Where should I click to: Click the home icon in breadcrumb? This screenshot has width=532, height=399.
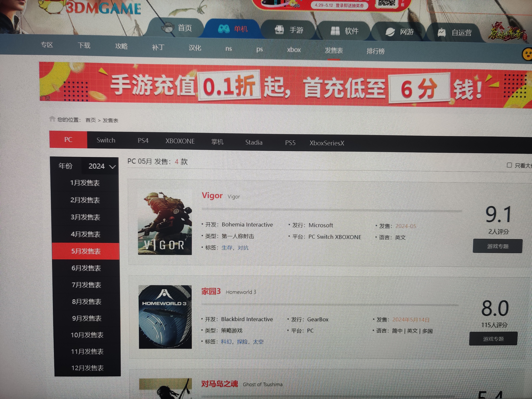tap(52, 119)
